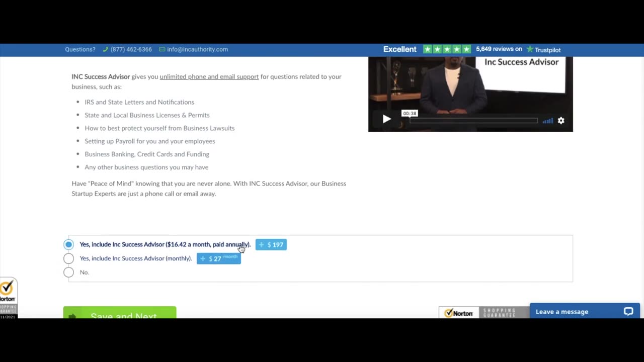Click the Norton seal on left edge
Viewport: 644px width, 362px height.
click(8, 298)
